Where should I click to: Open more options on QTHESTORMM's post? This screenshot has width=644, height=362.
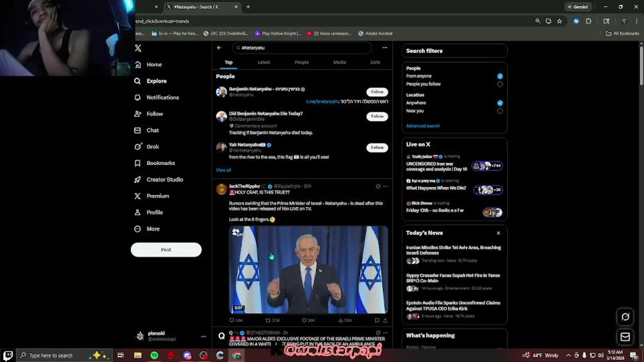point(385,333)
